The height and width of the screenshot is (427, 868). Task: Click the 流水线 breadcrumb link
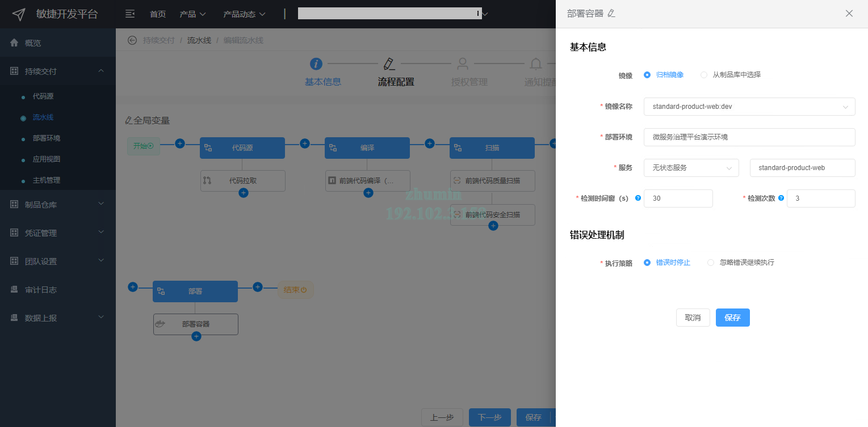point(199,40)
